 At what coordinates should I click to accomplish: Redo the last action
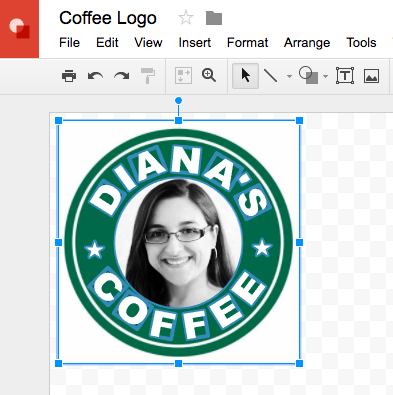point(121,76)
